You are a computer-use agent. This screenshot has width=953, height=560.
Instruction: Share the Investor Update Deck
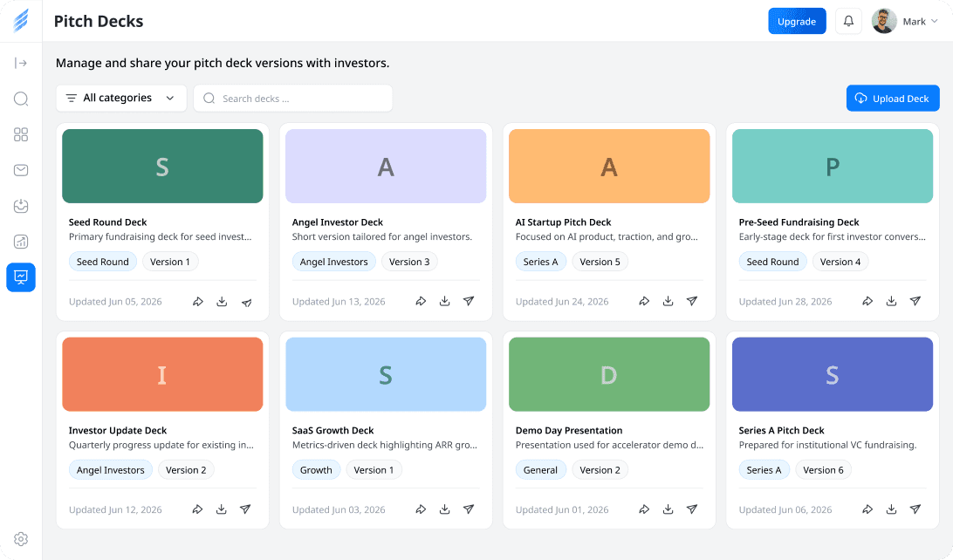197,509
